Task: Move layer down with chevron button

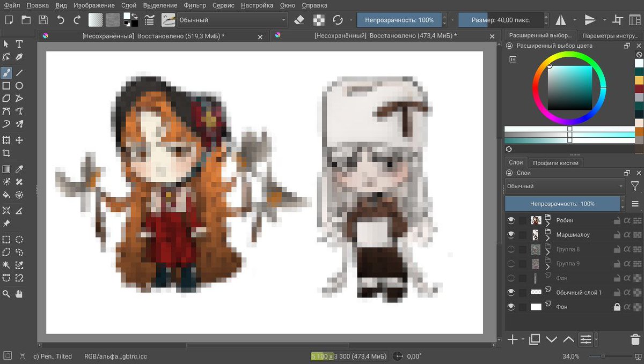Action: click(x=552, y=339)
